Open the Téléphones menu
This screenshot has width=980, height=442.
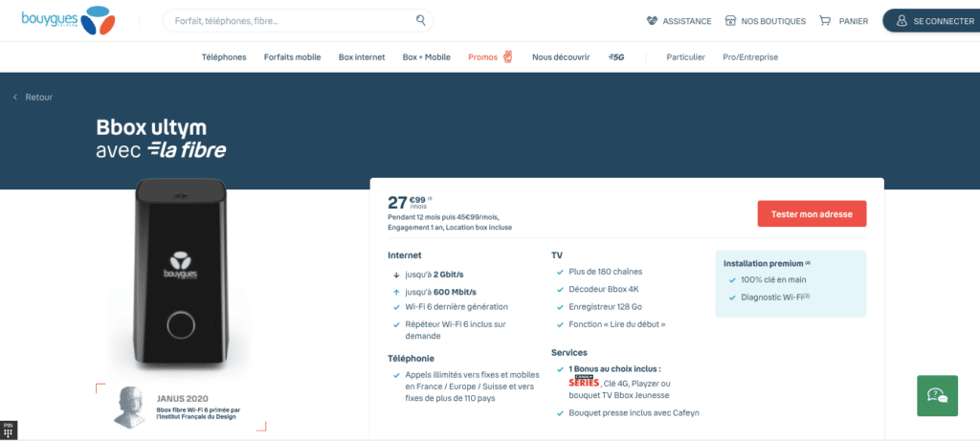point(224,56)
